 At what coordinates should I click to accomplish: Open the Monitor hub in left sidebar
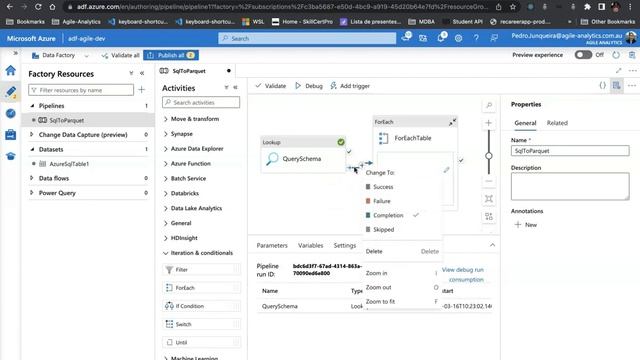coord(11,113)
